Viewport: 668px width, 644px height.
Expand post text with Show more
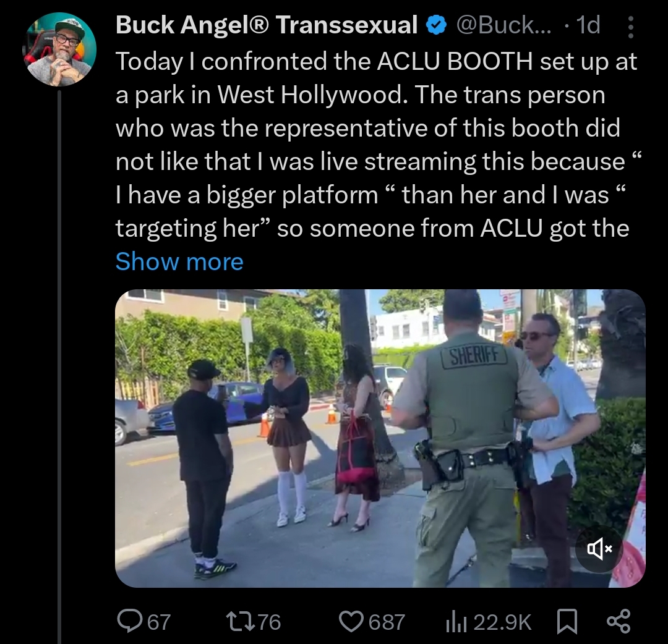179,261
